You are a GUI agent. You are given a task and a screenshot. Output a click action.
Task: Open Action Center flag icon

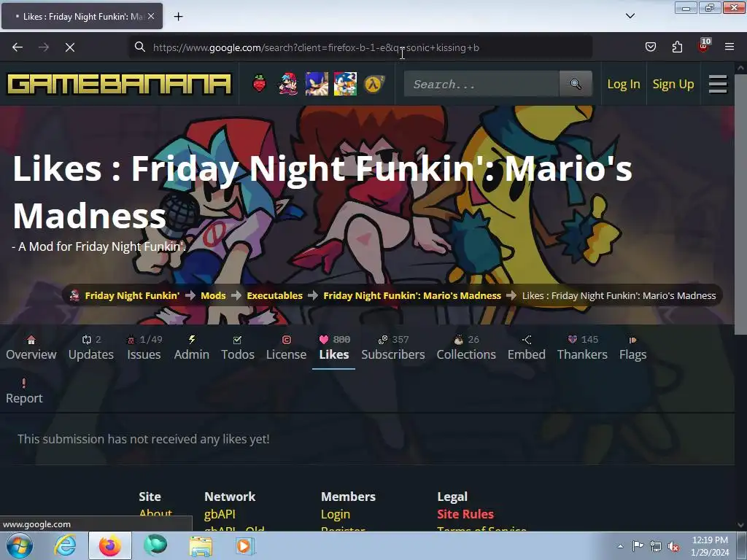(x=638, y=546)
